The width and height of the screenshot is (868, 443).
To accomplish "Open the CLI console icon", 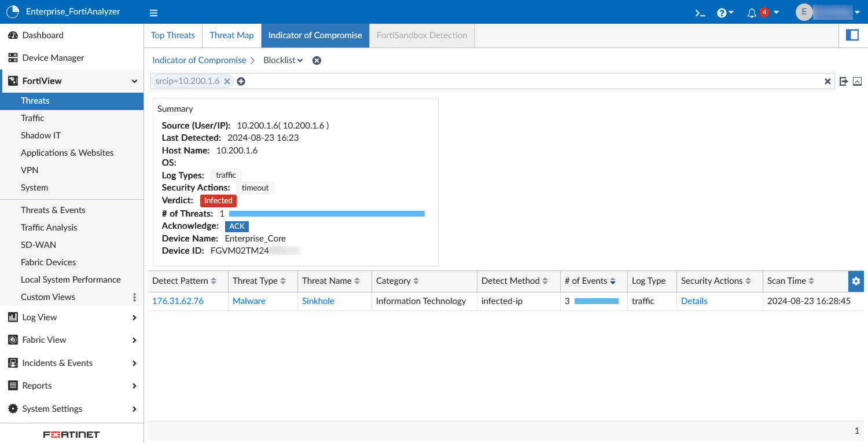I will [700, 13].
